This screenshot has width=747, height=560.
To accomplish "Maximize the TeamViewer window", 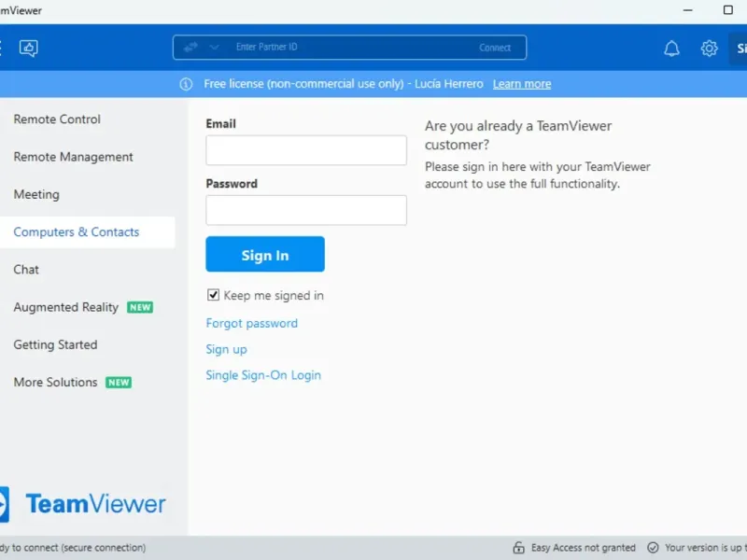I will [x=727, y=10].
